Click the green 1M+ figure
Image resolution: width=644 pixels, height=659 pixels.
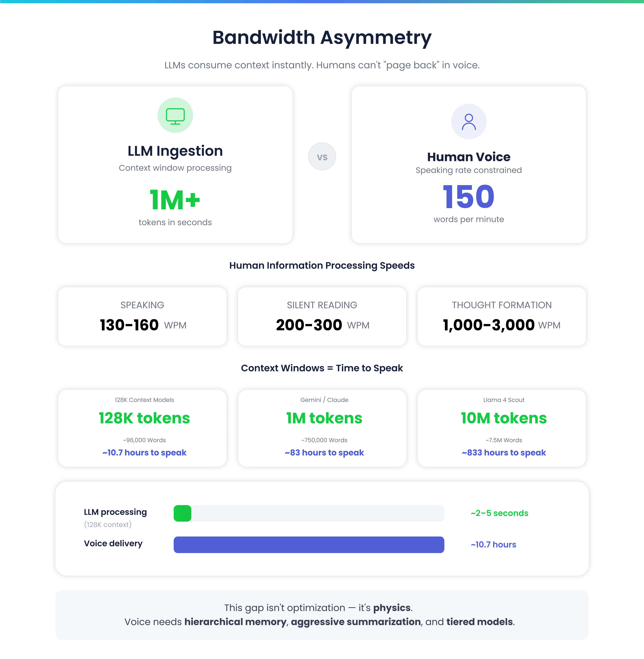click(175, 200)
